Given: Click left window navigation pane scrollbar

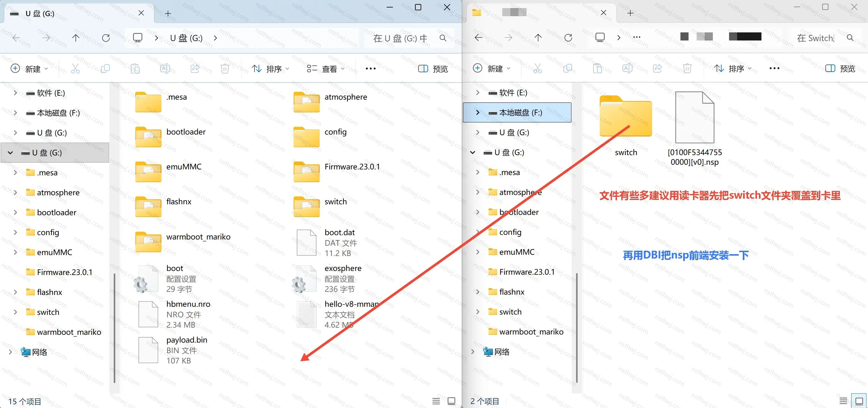Looking at the screenshot, I should pyautogui.click(x=115, y=328).
